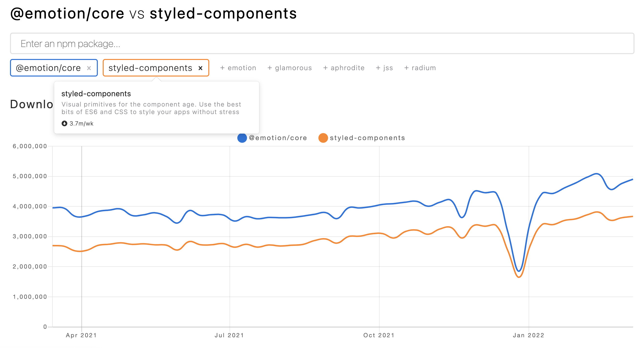This screenshot has width=644, height=348.
Task: Remove the @emotion/core package pill
Action: tap(89, 68)
